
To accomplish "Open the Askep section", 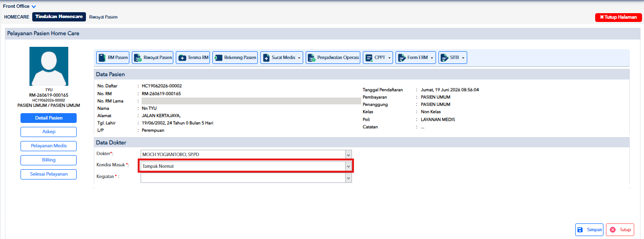I will click(49, 132).
